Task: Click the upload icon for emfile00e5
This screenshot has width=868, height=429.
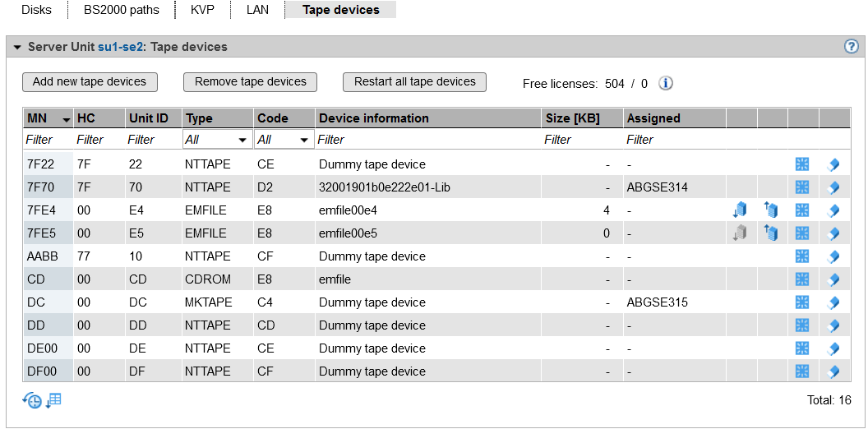Action: (771, 233)
